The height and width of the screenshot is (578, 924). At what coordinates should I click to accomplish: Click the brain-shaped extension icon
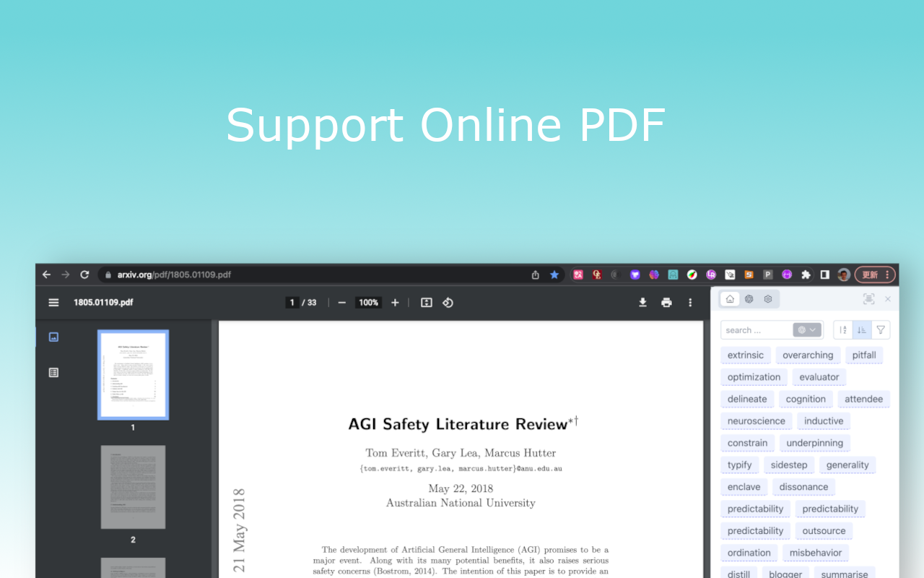click(654, 275)
